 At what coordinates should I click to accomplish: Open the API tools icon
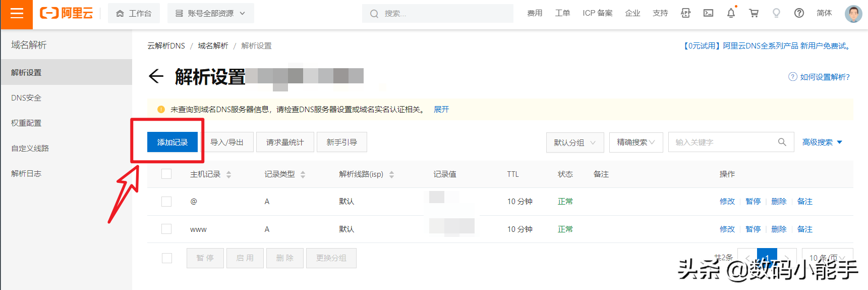[685, 13]
